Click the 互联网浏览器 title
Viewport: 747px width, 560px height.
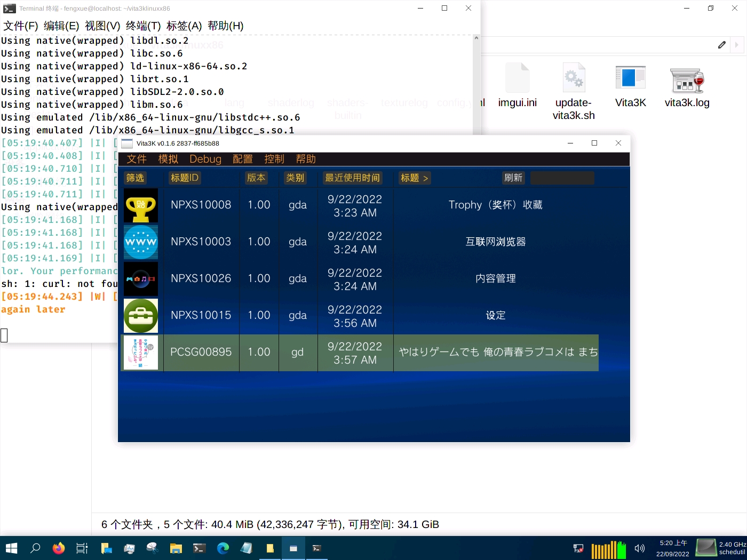(496, 242)
